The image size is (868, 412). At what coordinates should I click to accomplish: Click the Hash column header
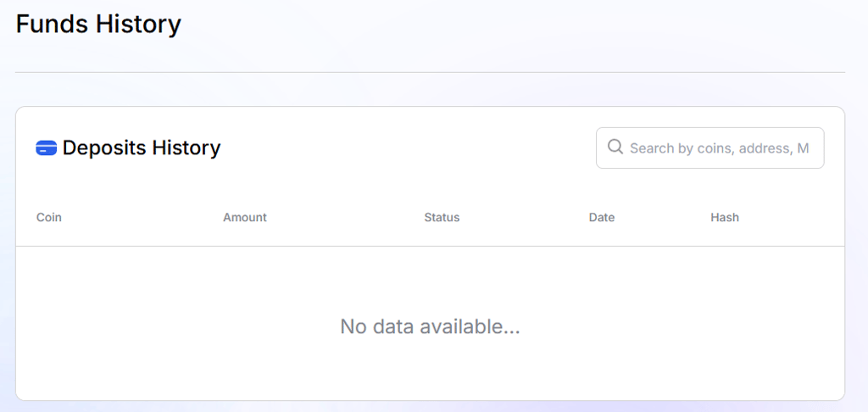click(x=725, y=217)
